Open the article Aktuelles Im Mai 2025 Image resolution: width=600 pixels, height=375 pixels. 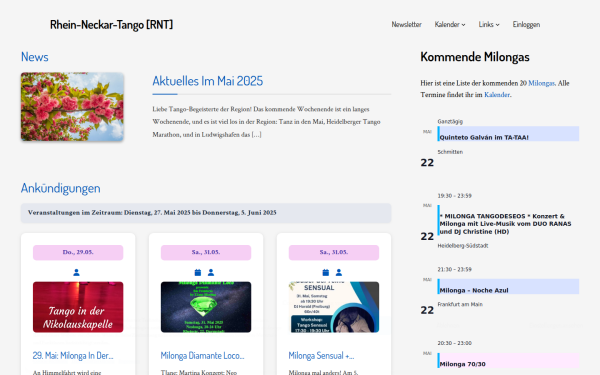(x=207, y=81)
